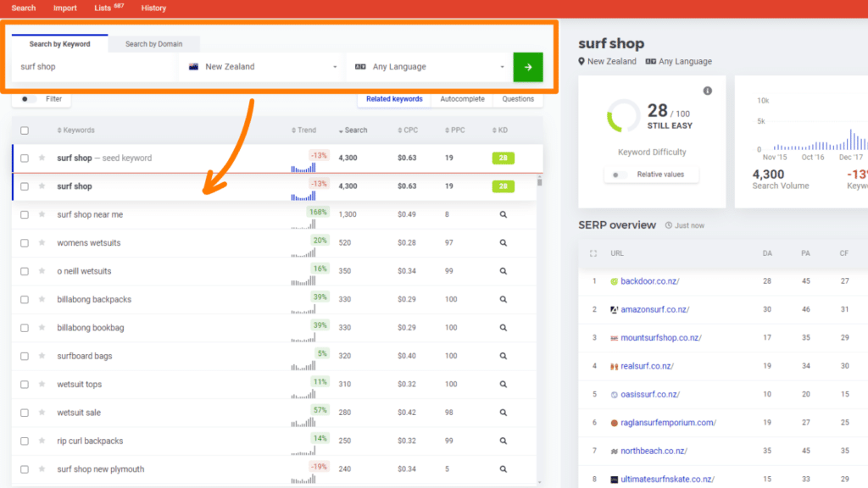
Task: Analyze KD for surf shop near me
Action: [x=504, y=214]
